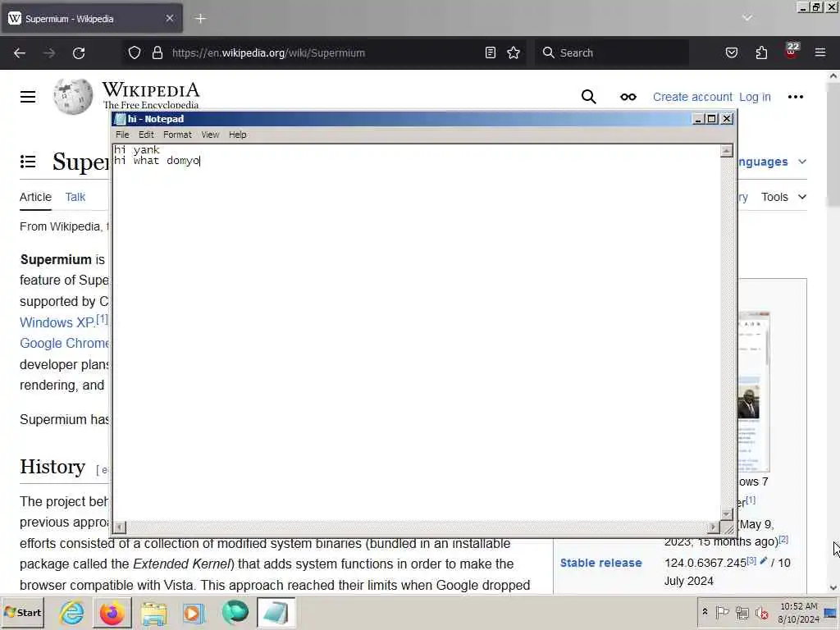Open network tray icon
Image resolution: width=840 pixels, height=630 pixels.
pos(742,612)
